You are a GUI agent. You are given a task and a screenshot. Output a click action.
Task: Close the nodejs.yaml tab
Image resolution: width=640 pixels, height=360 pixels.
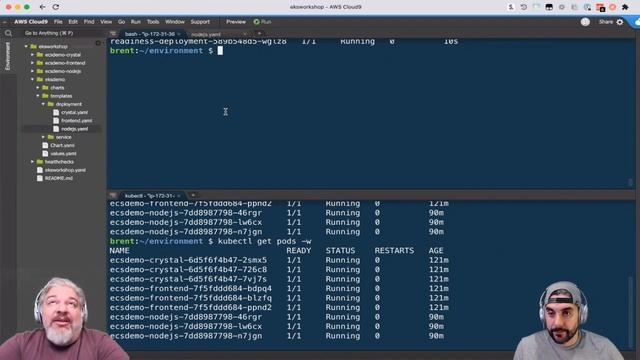click(244, 34)
